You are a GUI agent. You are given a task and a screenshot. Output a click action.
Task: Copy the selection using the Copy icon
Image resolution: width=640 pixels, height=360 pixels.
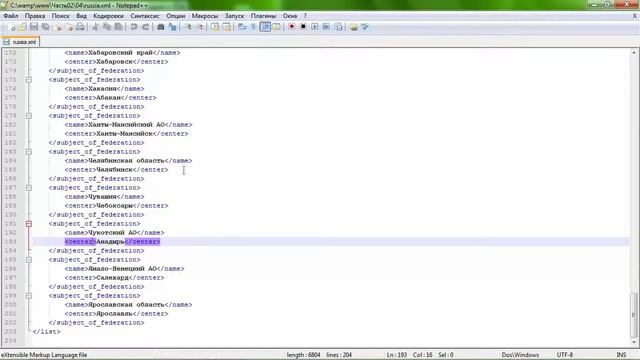click(x=107, y=27)
